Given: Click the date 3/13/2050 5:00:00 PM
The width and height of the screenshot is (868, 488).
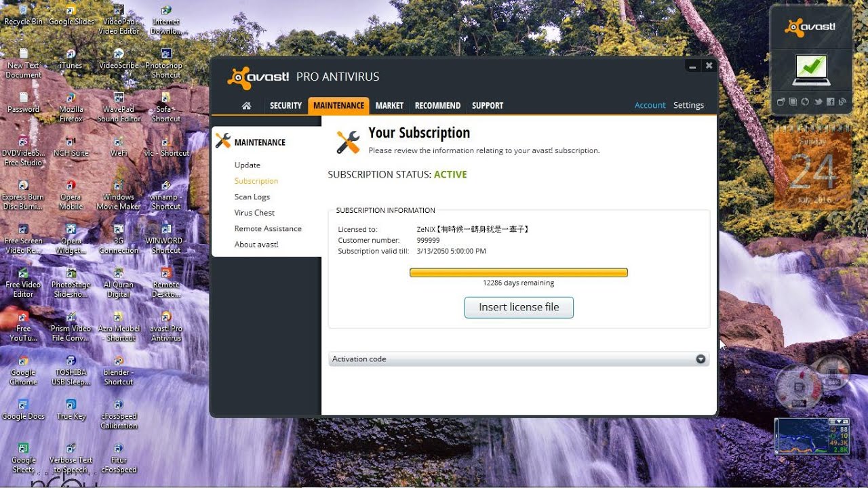Looking at the screenshot, I should pyautogui.click(x=452, y=251).
